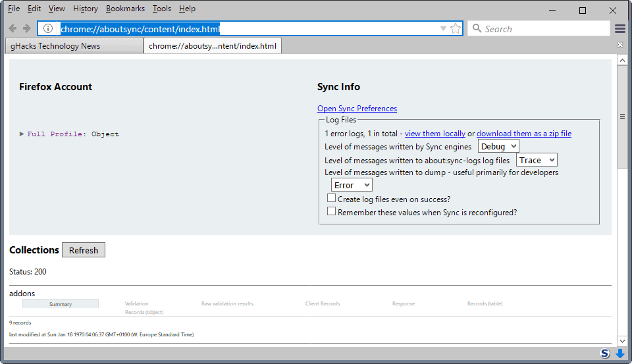Enable 'Create log files even on success'

coord(331,198)
